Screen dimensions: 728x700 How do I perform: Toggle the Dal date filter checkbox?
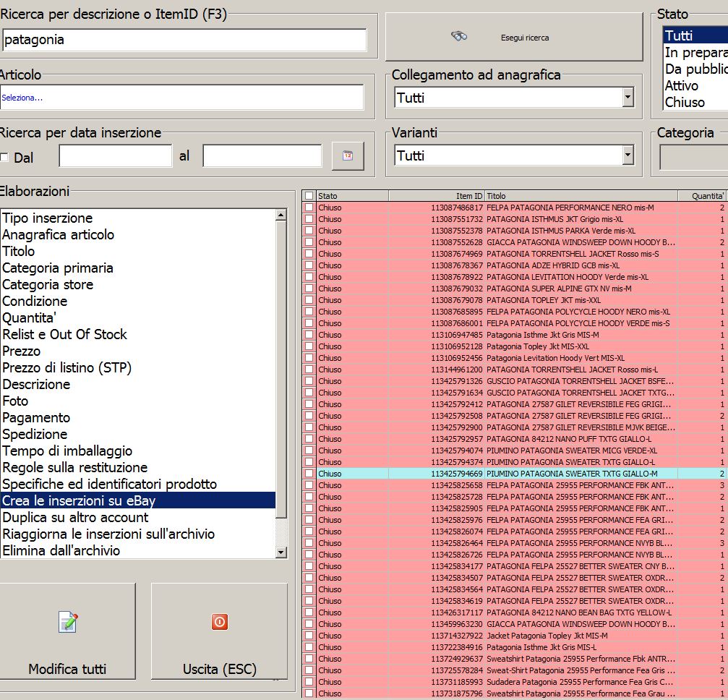point(4,158)
